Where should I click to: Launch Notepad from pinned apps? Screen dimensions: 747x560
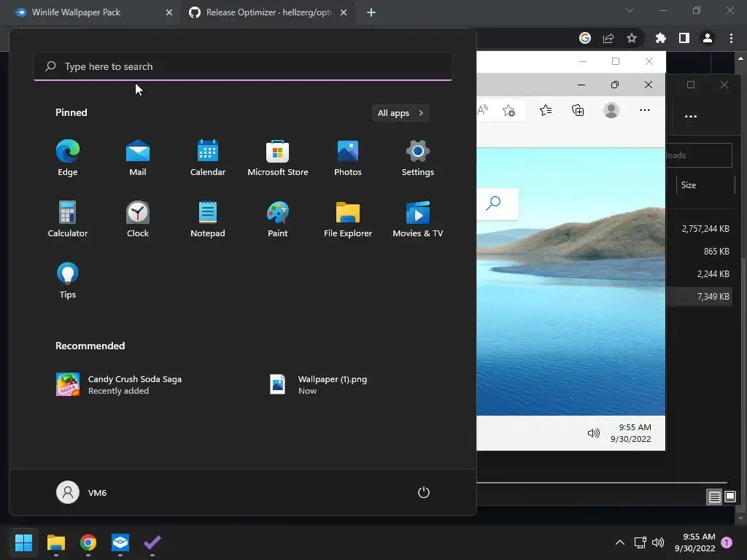click(208, 219)
